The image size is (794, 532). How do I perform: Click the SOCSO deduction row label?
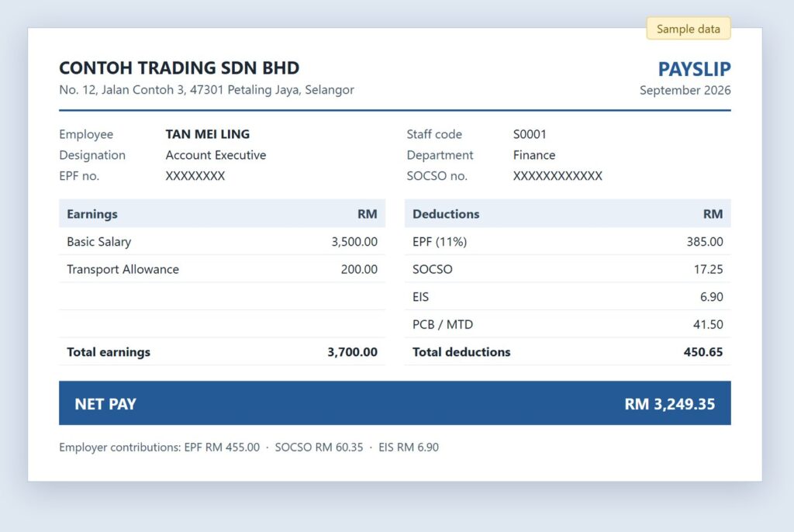tap(433, 269)
